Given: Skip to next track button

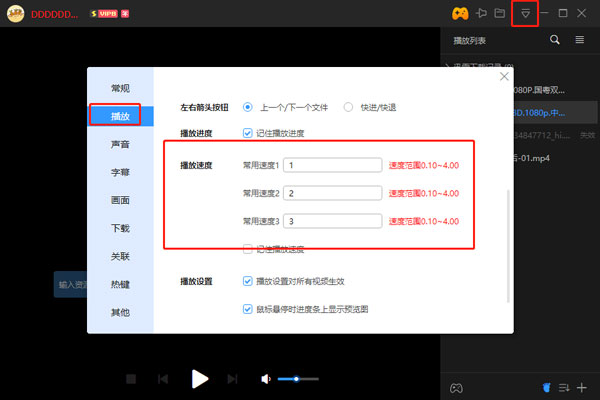Looking at the screenshot, I should pos(232,379).
